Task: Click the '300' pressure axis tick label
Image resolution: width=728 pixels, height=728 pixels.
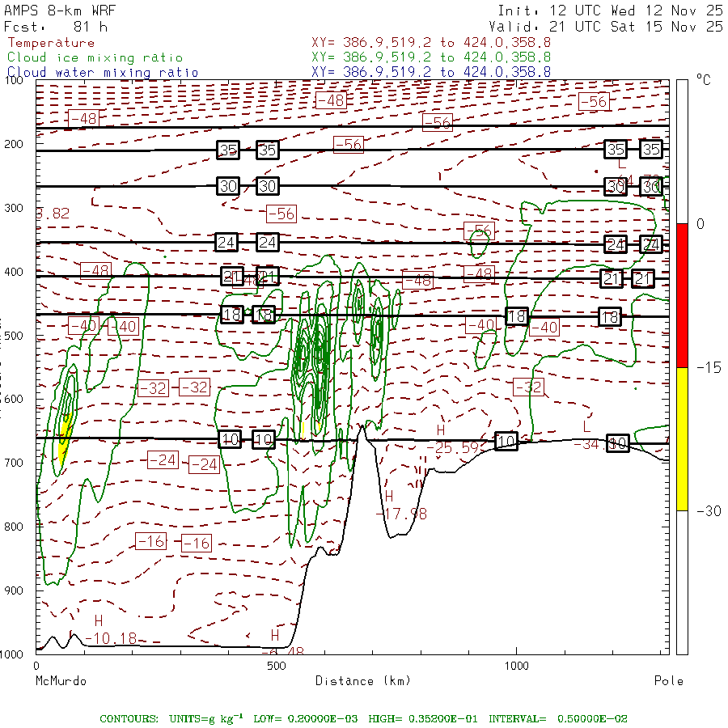Action: click(14, 208)
